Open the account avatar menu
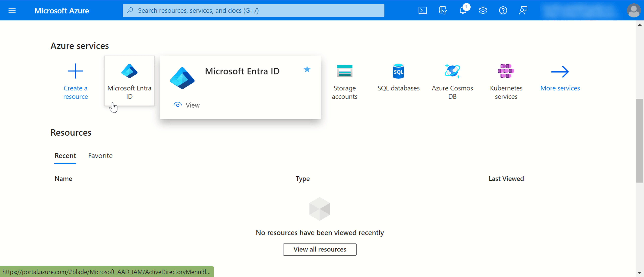The image size is (644, 277). tap(634, 11)
